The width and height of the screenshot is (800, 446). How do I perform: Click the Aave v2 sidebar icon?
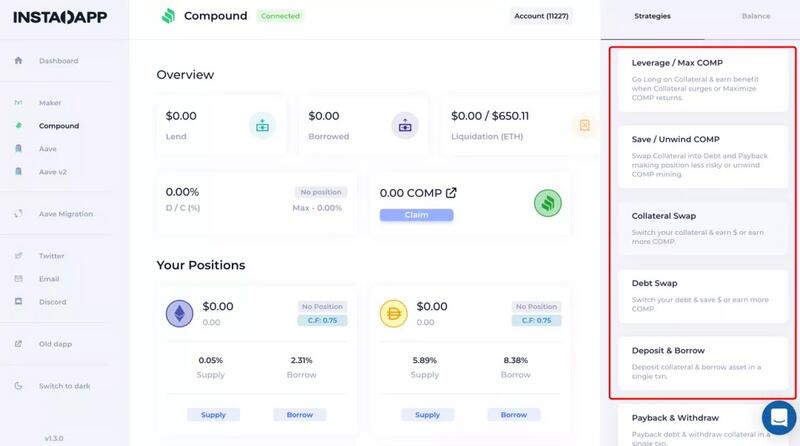coord(18,171)
